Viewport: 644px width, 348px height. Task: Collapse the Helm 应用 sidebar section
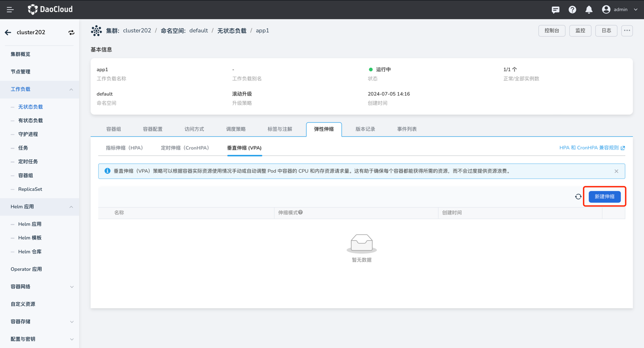(71, 207)
